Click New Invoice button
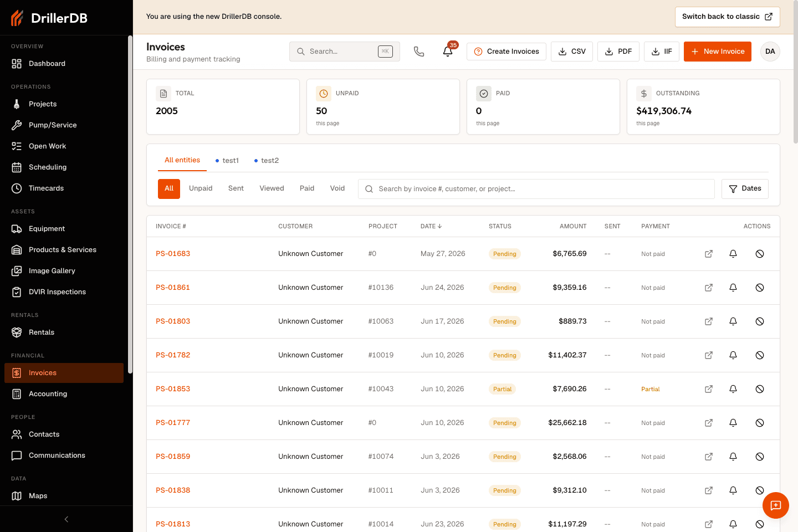The height and width of the screenshot is (532, 798). click(718, 52)
